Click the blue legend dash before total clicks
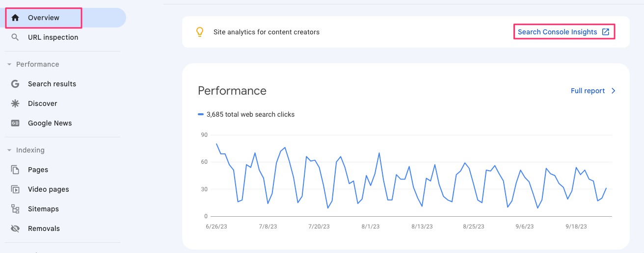Image resolution: width=644 pixels, height=253 pixels. (200, 114)
